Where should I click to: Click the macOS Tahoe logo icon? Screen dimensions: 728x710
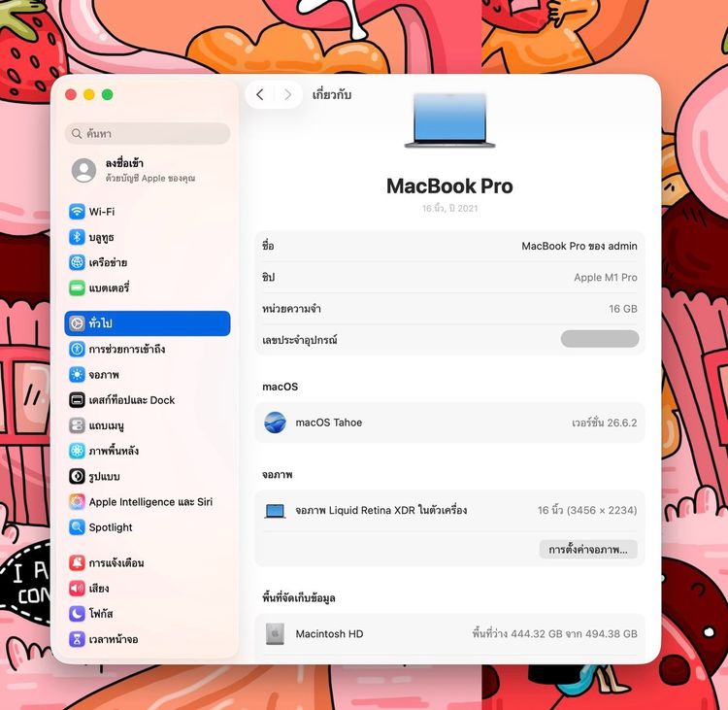275,423
